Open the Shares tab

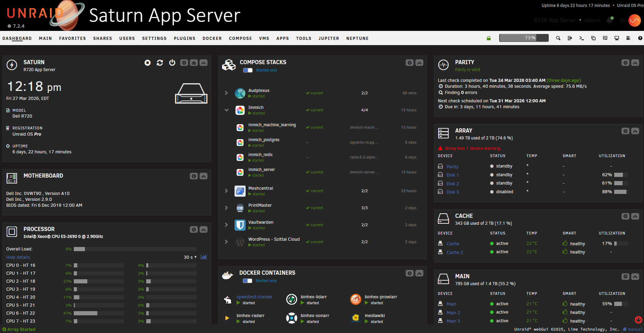click(103, 39)
